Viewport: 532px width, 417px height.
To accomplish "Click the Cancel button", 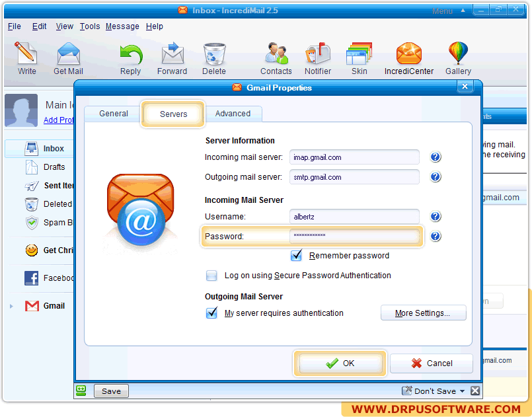I will (x=432, y=363).
